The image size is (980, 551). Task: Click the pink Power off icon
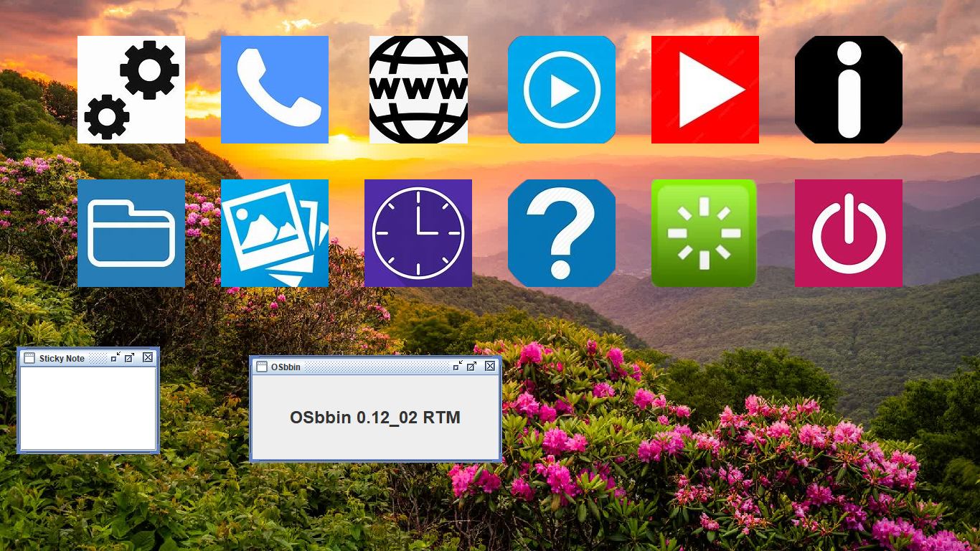click(849, 233)
